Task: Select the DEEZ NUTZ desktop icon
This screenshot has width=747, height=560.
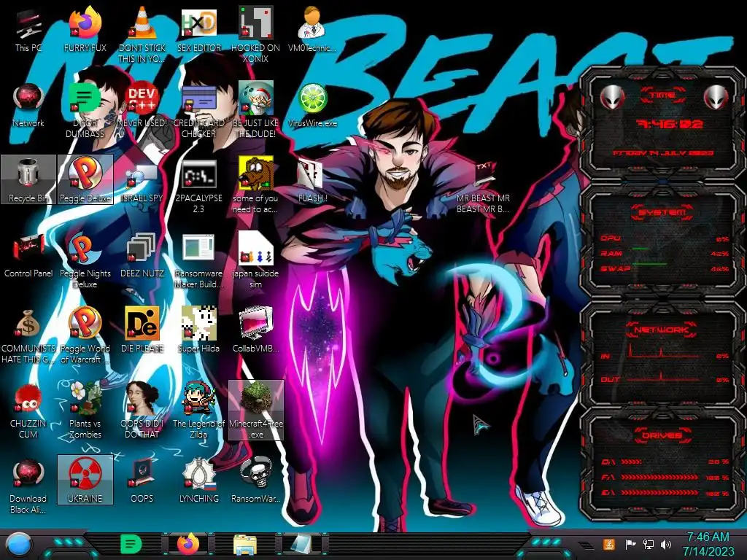Action: (142, 256)
